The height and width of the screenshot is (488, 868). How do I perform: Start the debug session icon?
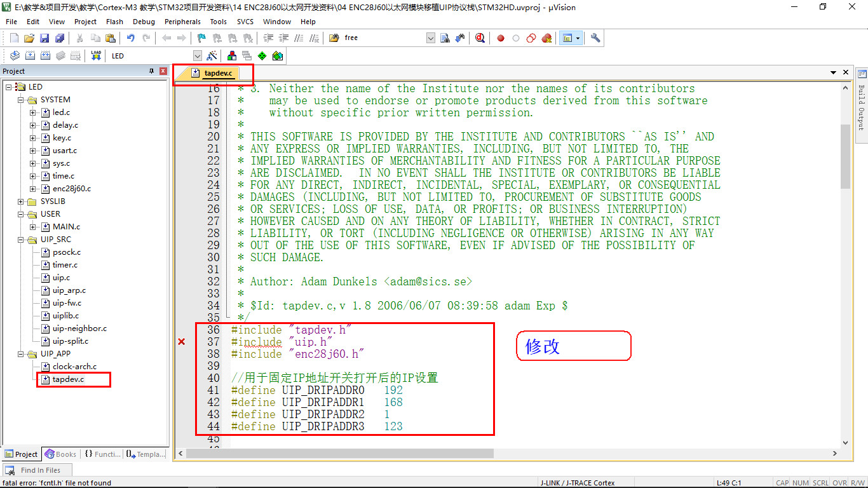coord(480,38)
